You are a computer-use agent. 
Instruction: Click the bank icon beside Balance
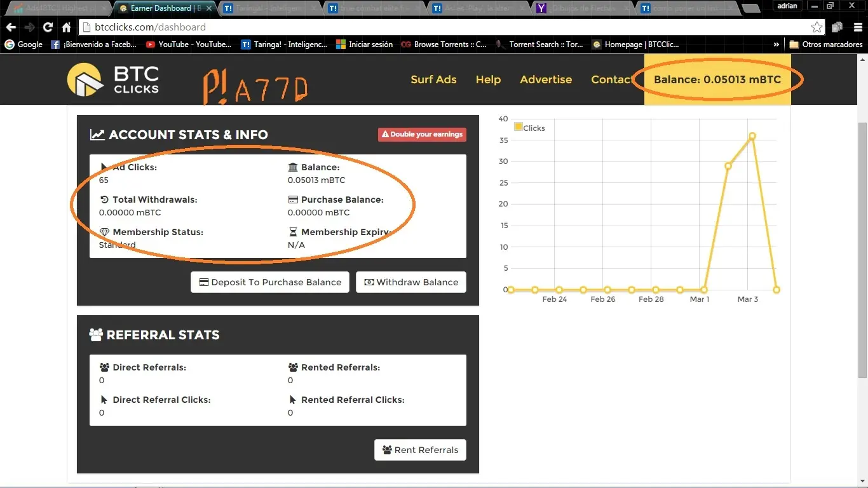coord(293,167)
